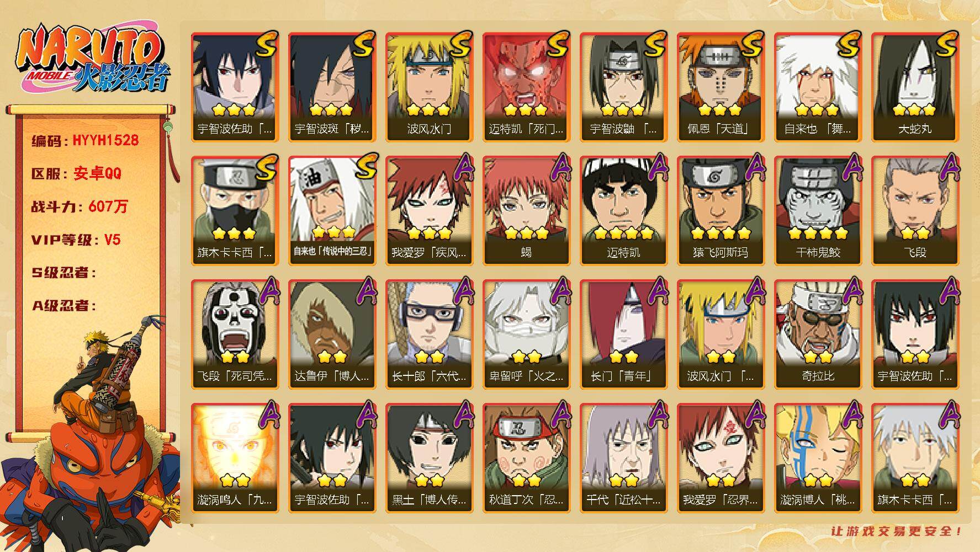This screenshot has height=552, width=980.
Task: Click the star rating on 迈特凯 card
Action: (623, 233)
